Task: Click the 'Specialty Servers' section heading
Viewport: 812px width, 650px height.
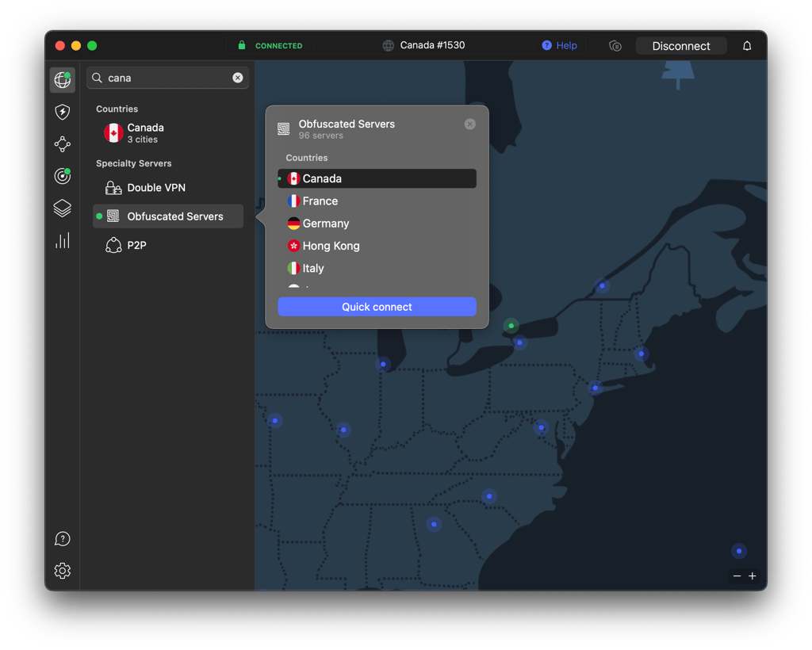Action: (x=133, y=163)
